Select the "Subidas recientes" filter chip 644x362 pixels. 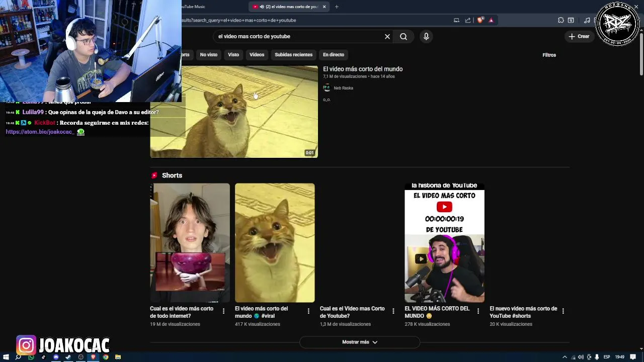(293, 54)
